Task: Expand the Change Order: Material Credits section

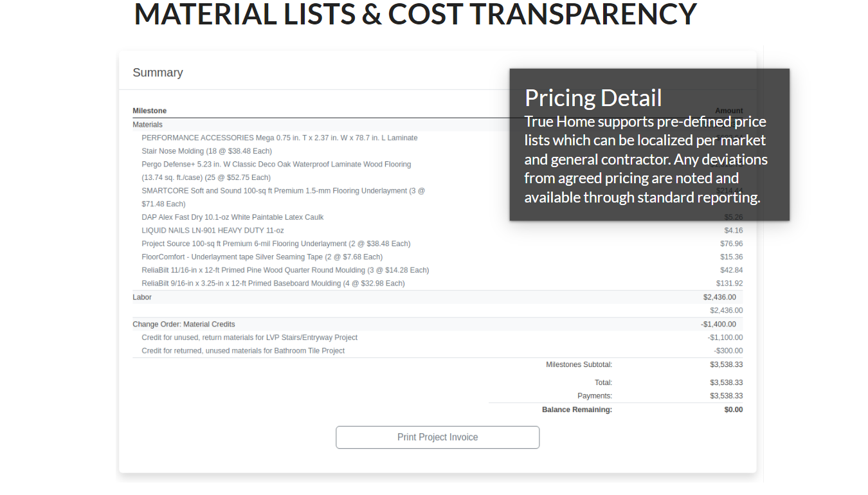Action: coord(185,324)
